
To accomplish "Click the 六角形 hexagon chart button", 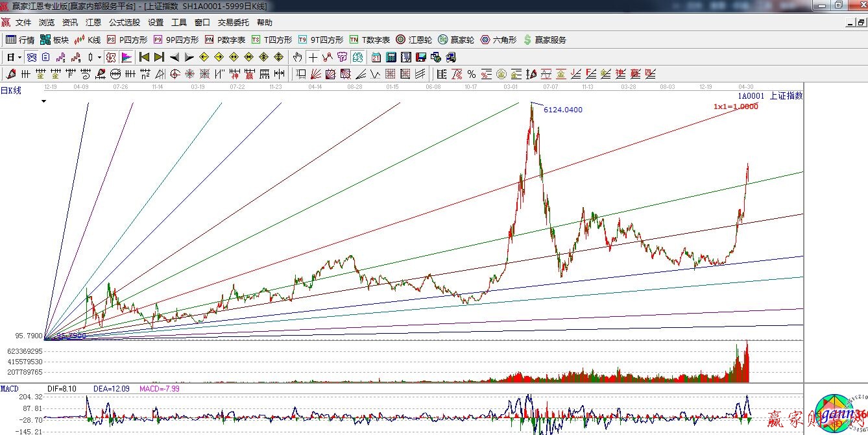I will pos(498,40).
